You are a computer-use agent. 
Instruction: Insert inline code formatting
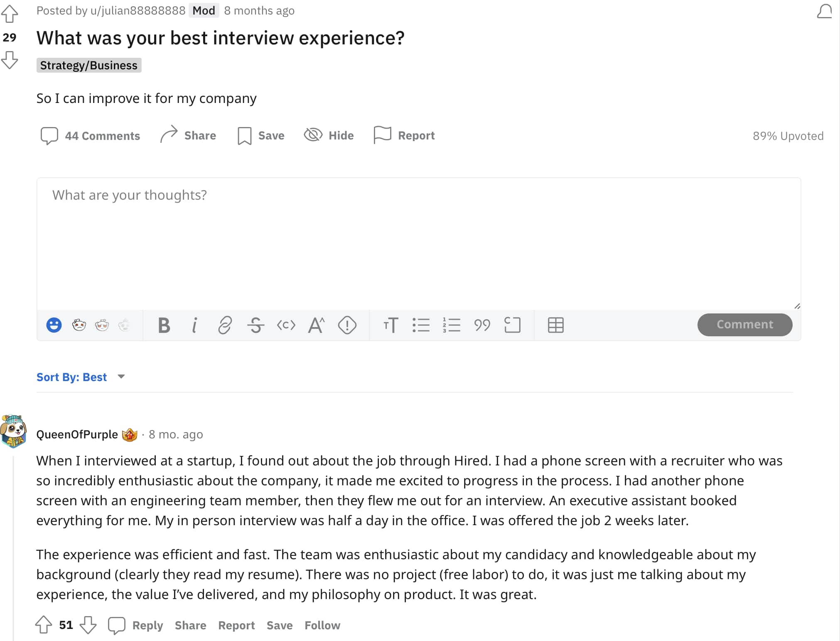[x=286, y=325]
